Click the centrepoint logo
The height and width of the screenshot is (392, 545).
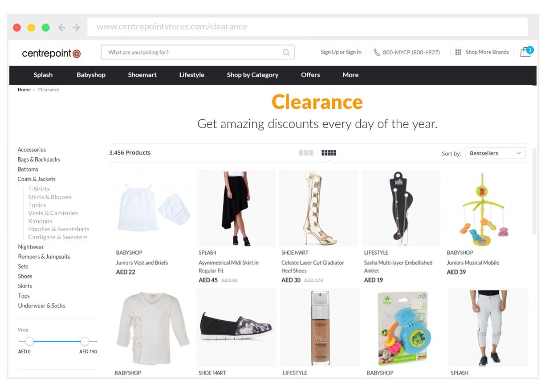[51, 53]
